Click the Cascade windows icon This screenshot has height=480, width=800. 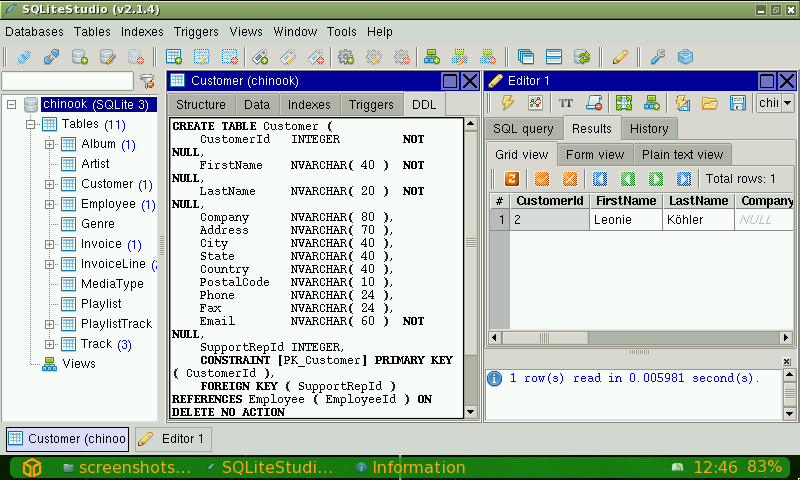pyautogui.click(x=526, y=57)
